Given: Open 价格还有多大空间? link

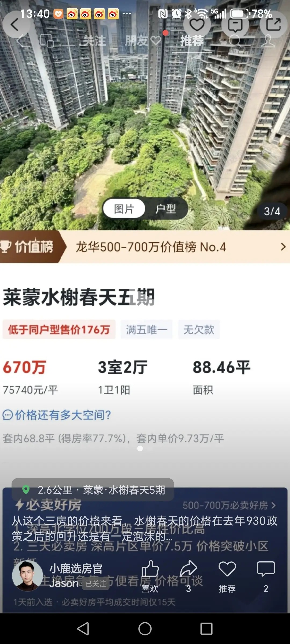Looking at the screenshot, I should [57, 415].
